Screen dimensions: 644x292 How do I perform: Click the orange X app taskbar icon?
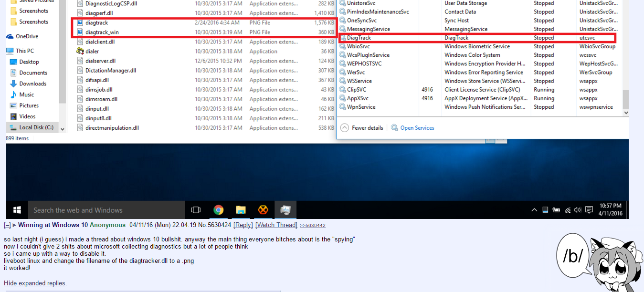tap(263, 210)
